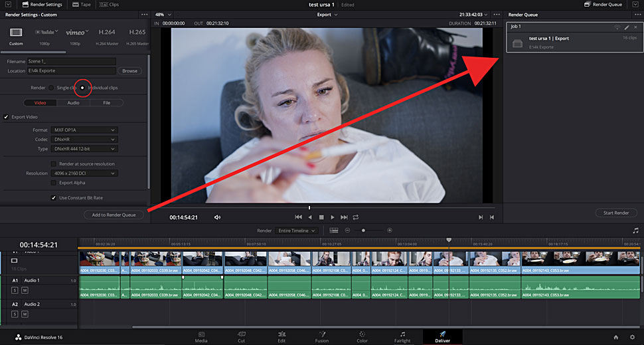Open Export timeline name dropdown
Viewport: 644px width, 345px height.
[x=327, y=15]
